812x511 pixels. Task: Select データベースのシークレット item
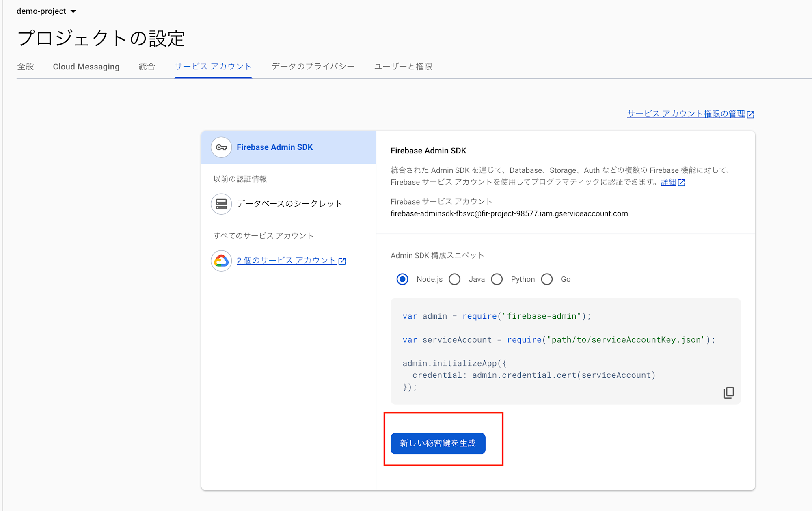click(x=289, y=204)
